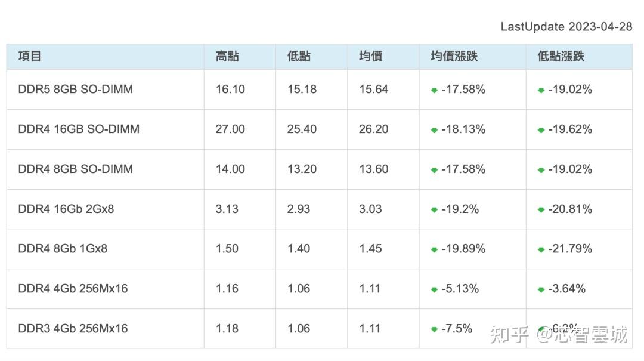Select the DDR3 4Gb 256Mx16 row label
644x361 pixels.
tap(73, 328)
